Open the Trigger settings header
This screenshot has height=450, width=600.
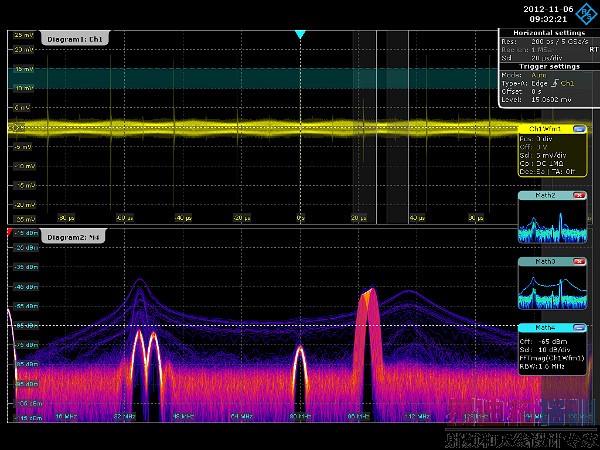(549, 67)
